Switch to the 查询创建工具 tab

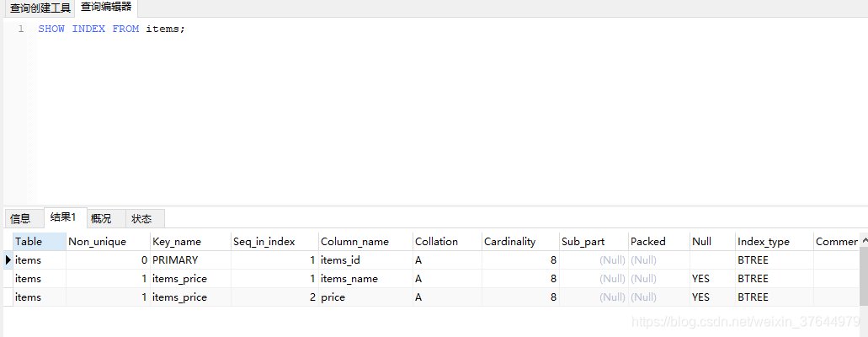click(40, 8)
